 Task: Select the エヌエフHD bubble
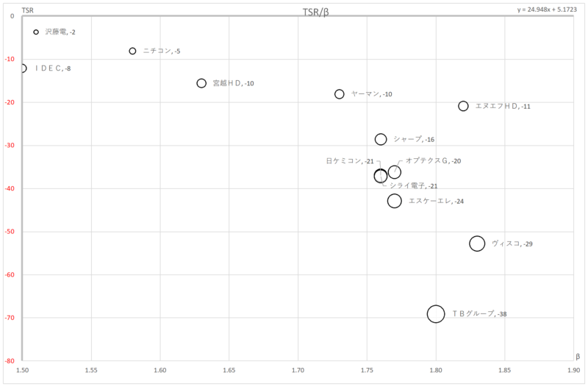(463, 106)
